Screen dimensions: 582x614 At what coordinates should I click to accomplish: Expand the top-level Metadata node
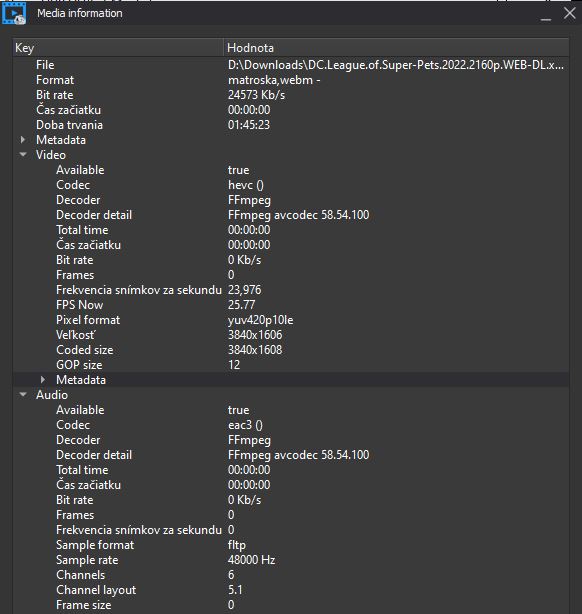pos(23,140)
